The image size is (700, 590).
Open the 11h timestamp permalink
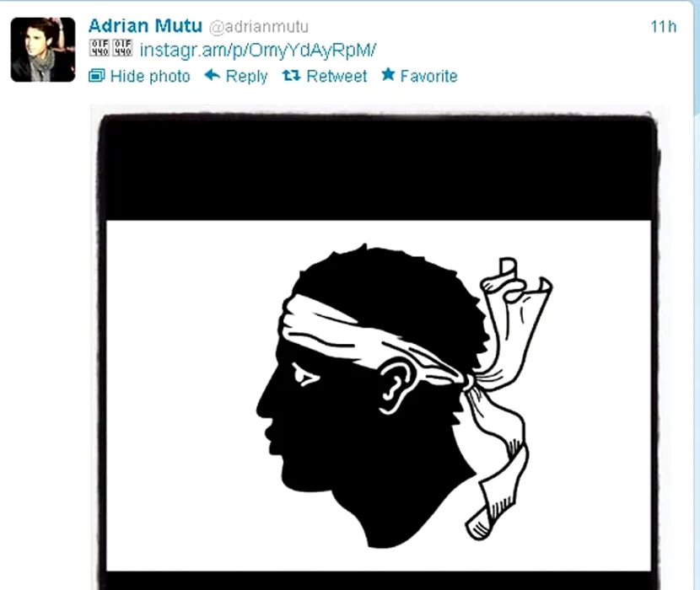click(664, 27)
